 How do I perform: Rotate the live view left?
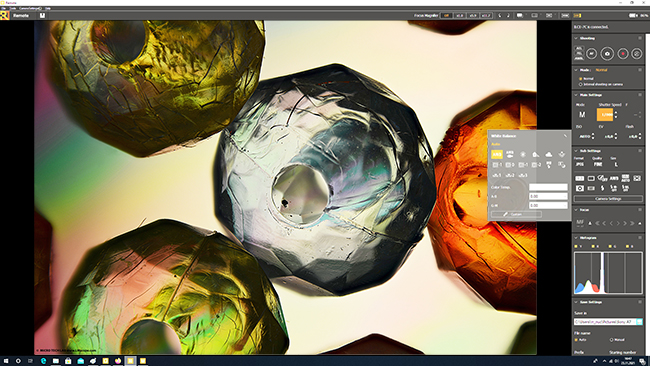[500, 15]
